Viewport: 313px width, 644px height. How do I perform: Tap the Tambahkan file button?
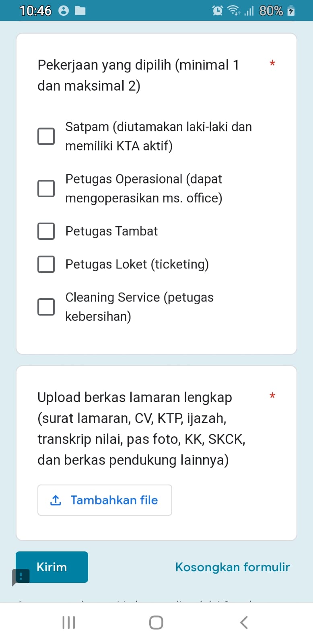pyautogui.click(x=105, y=500)
